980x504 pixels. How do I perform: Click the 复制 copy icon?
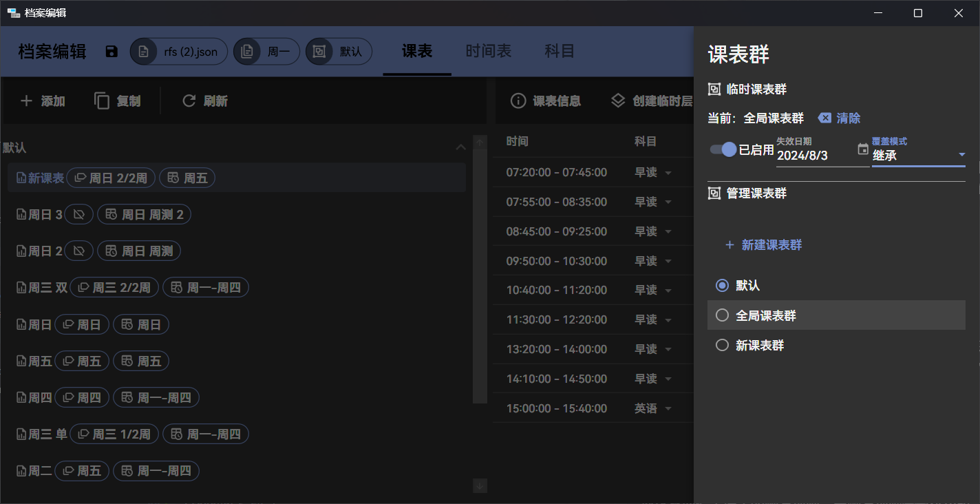click(102, 101)
